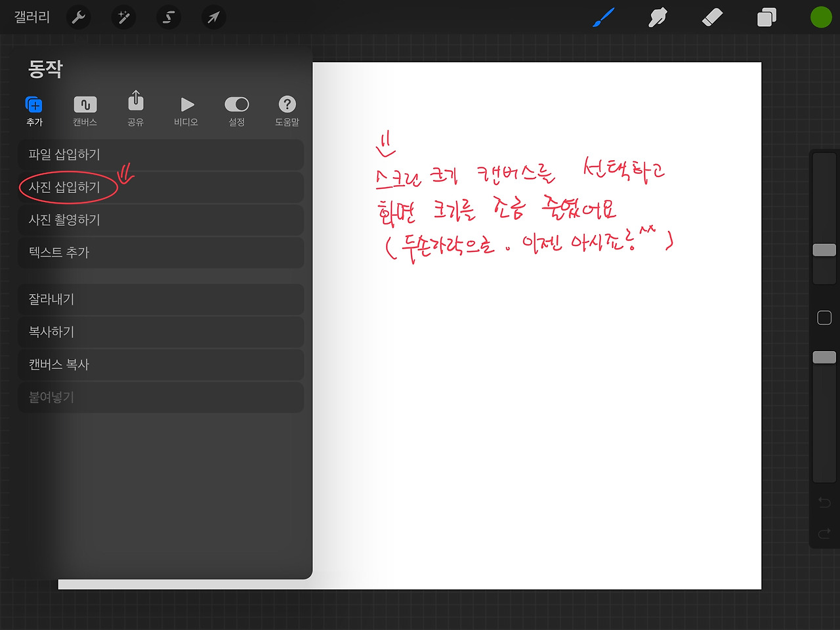This screenshot has height=630, width=840.
Task: Select the S-shaped Selection tool
Action: coord(169,17)
